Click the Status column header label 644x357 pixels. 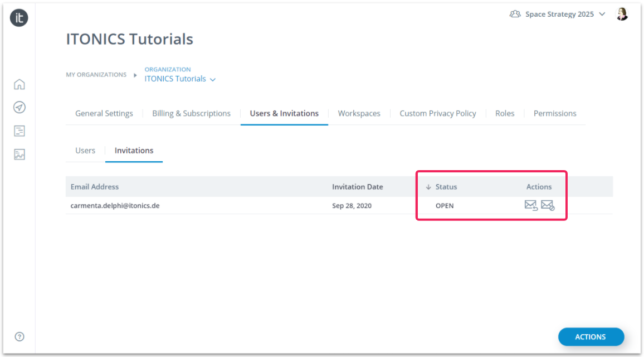446,187
